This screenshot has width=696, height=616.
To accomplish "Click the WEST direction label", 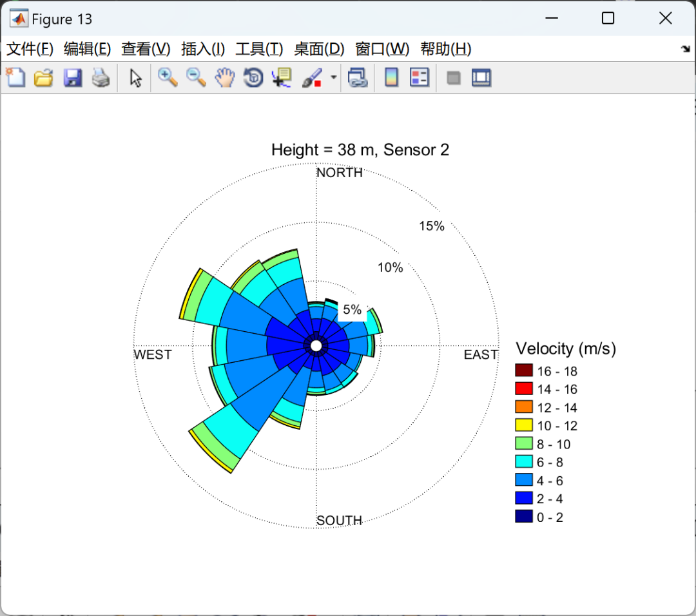I will pyautogui.click(x=153, y=354).
